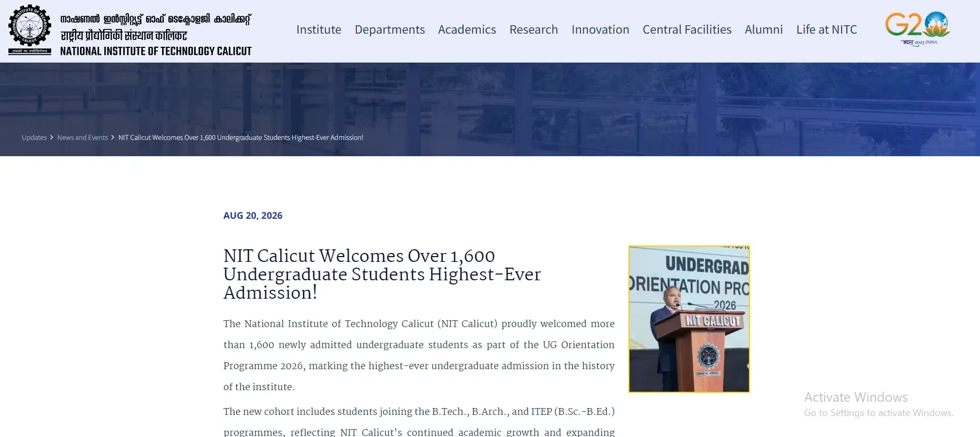Open the Research menu
Image resolution: width=980 pixels, height=437 pixels.
[x=534, y=29]
